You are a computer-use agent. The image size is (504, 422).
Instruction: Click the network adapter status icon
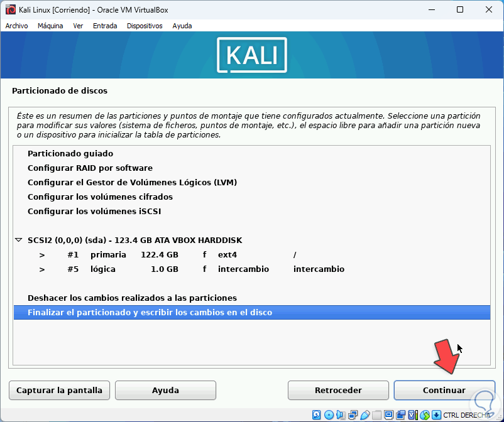tap(353, 415)
